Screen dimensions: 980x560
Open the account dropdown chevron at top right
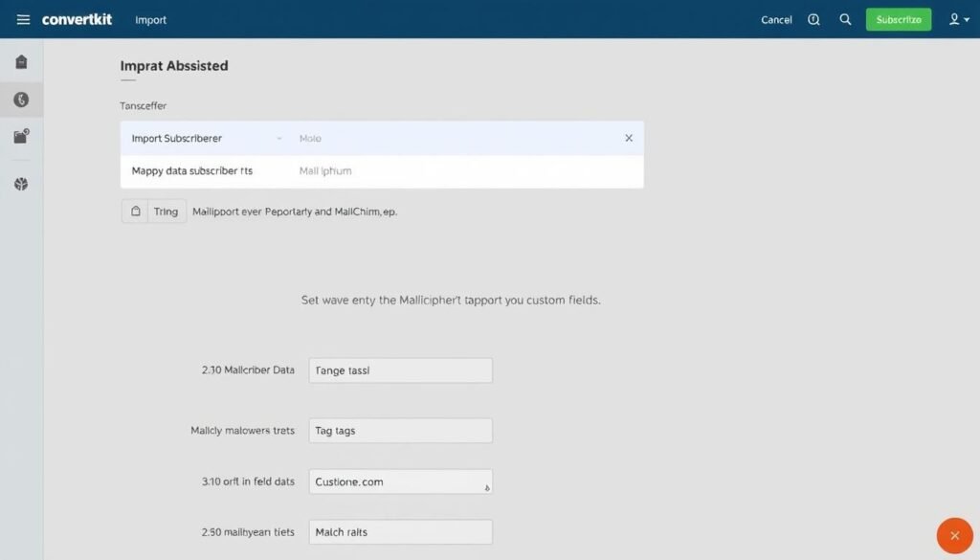965,19
